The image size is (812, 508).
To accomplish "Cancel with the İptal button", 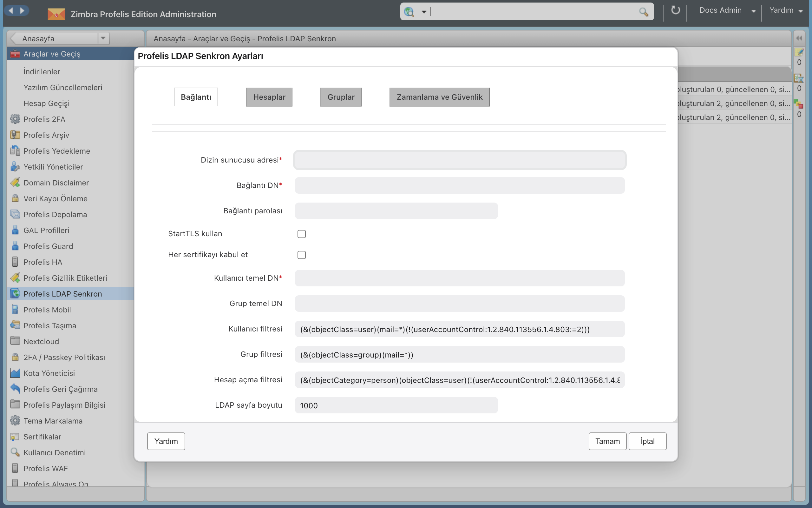I will pos(647,441).
